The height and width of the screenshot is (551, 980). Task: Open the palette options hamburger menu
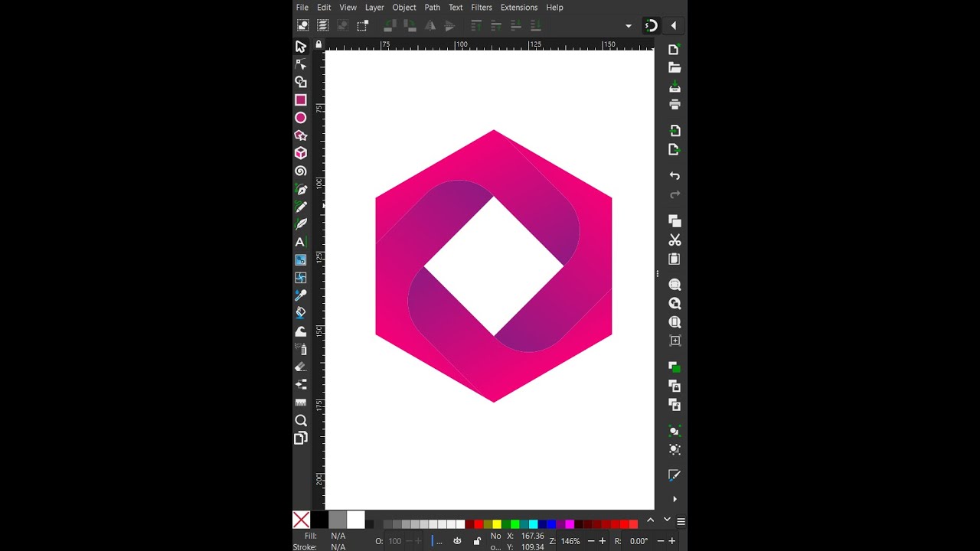[x=681, y=521]
